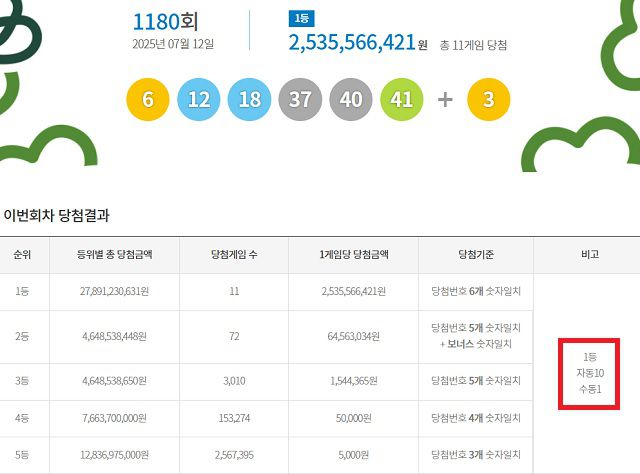640x474 pixels.
Task: Click the plus sign before bonus ball
Action: pos(446,99)
